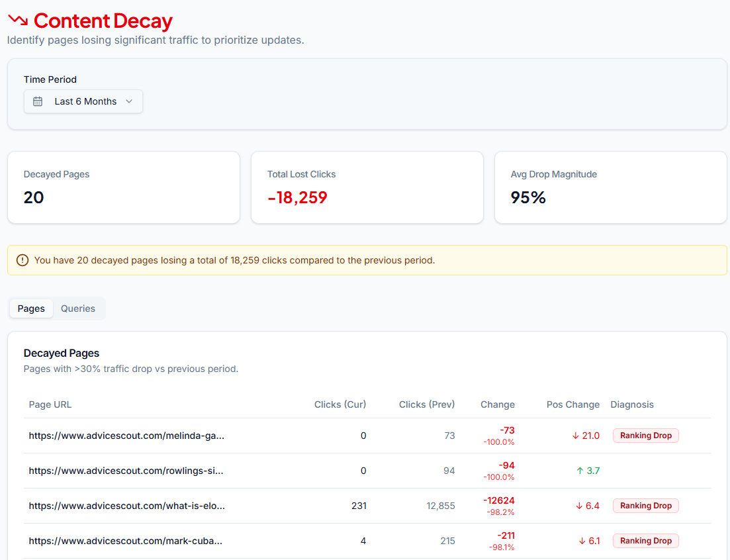Viewport: 730px width, 560px height.
Task: Switch to the Queries tab
Action: (78, 308)
